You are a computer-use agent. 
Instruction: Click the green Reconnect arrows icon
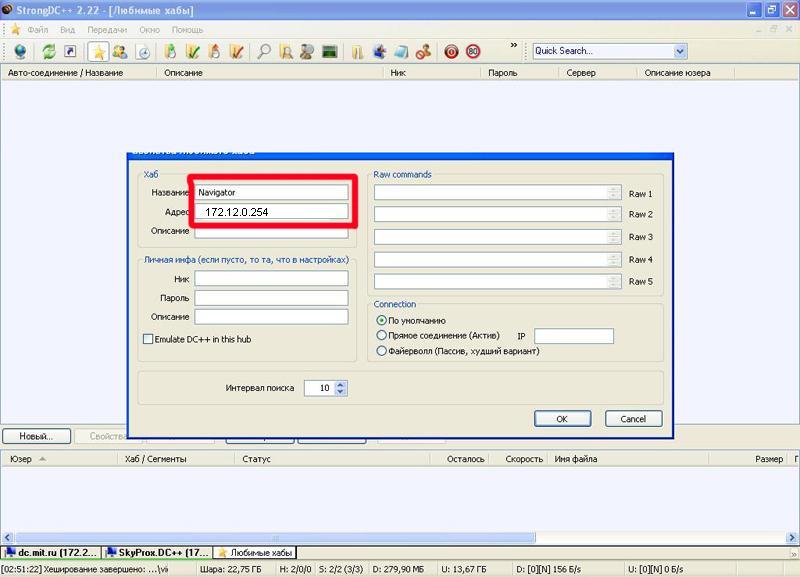pyautogui.click(x=48, y=51)
